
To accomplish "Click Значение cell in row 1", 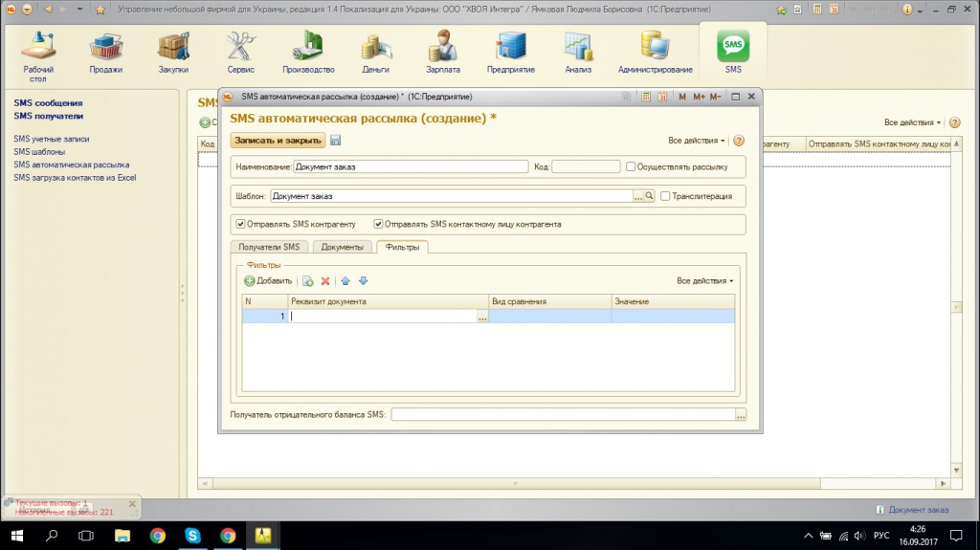I will coord(673,317).
